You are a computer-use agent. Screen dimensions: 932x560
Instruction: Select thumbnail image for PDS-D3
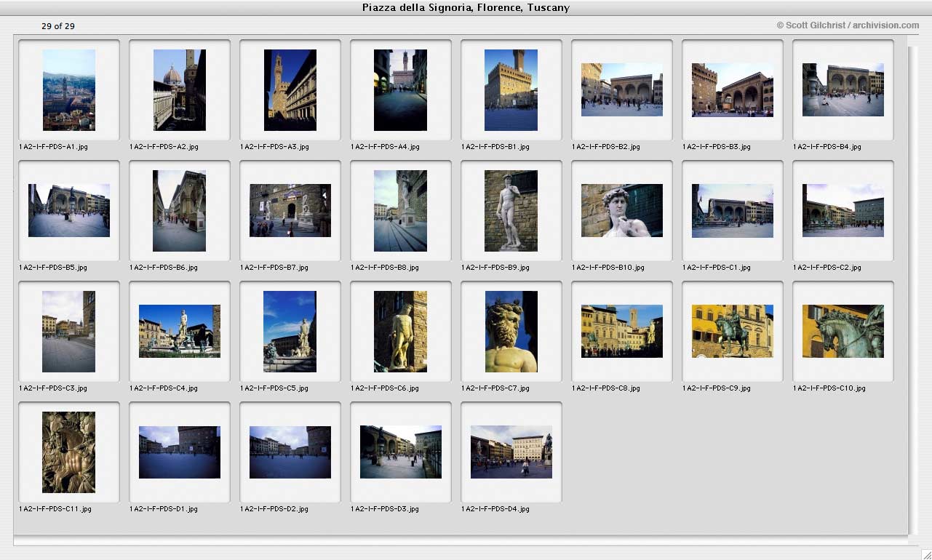pos(401,452)
